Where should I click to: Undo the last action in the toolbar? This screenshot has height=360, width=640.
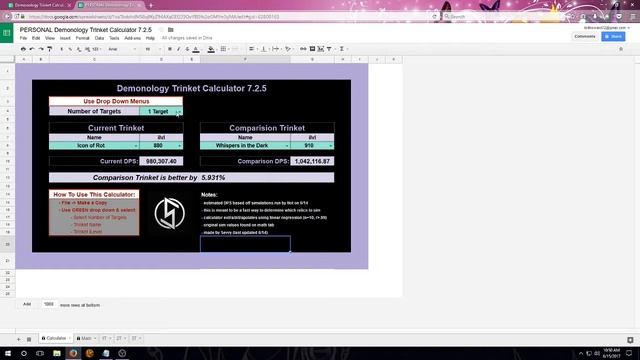pos(32,49)
